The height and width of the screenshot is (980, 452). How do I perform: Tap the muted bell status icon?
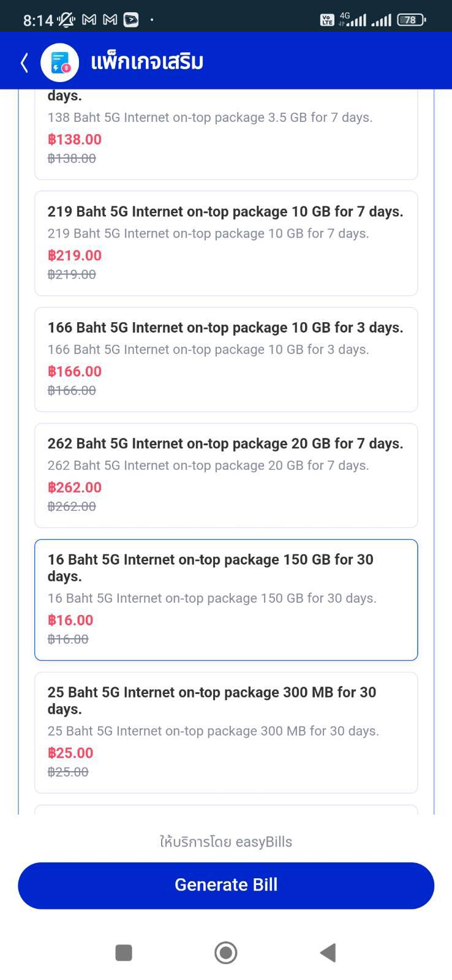[x=66, y=20]
